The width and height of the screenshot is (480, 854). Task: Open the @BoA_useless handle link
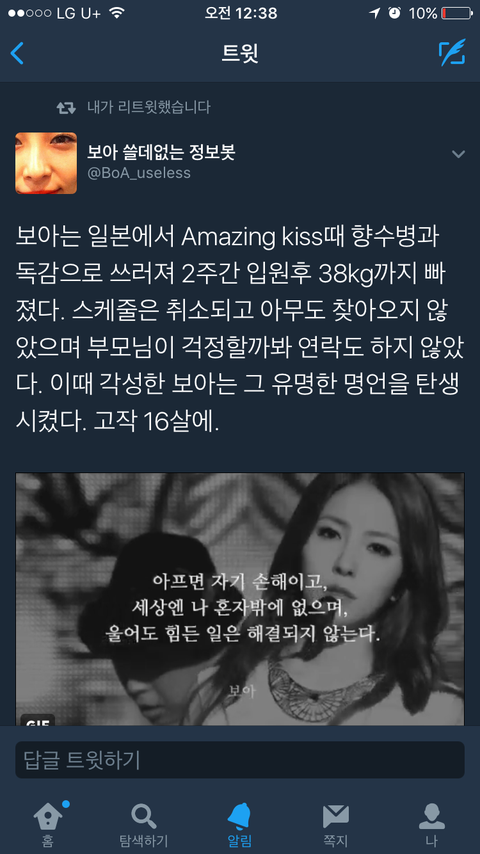139,174
